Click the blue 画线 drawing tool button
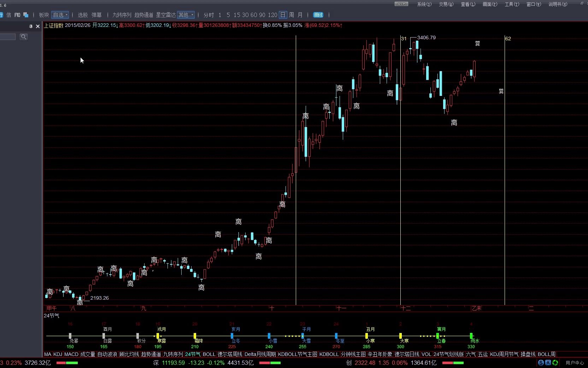 pyautogui.click(x=318, y=15)
